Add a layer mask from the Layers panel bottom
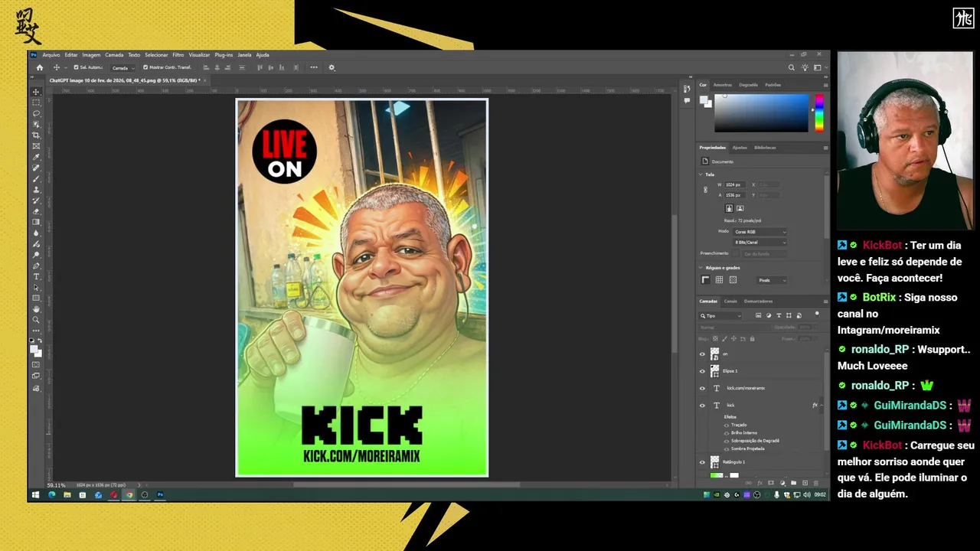 point(771,483)
